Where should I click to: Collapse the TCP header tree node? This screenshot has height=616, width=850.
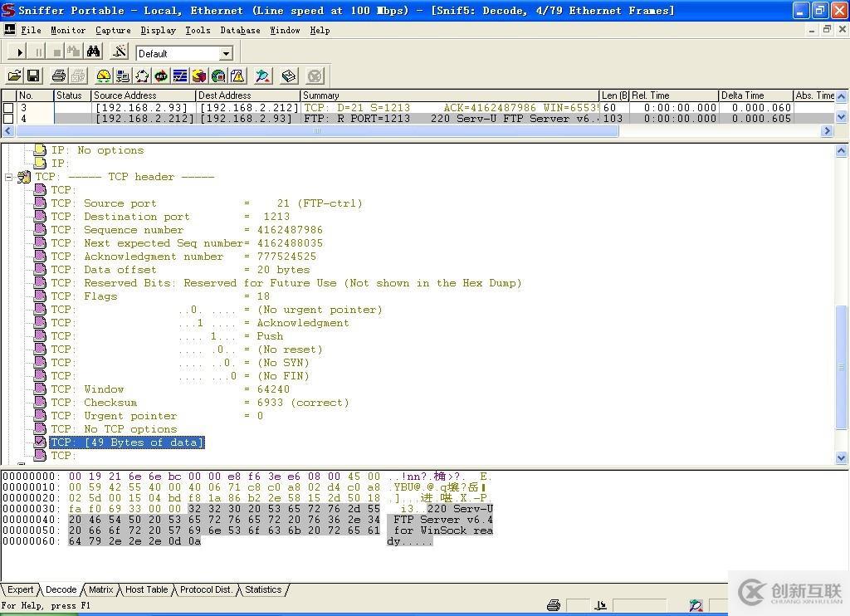coord(9,177)
